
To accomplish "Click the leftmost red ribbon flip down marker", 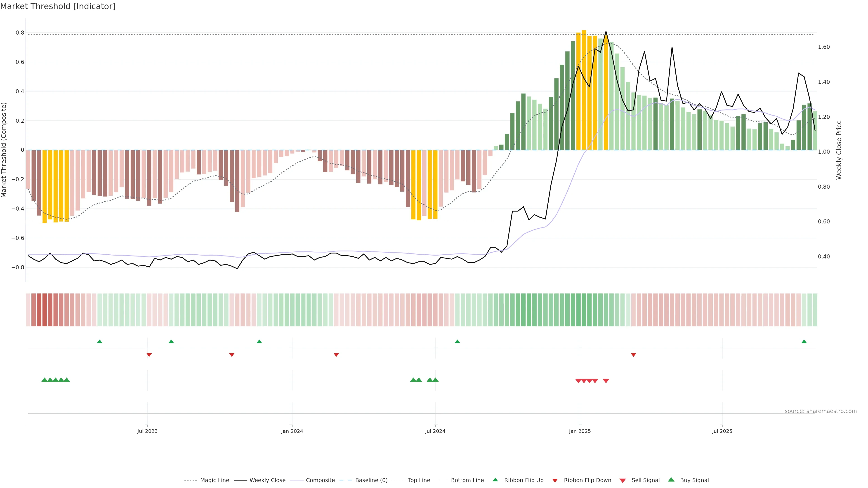I will (149, 355).
